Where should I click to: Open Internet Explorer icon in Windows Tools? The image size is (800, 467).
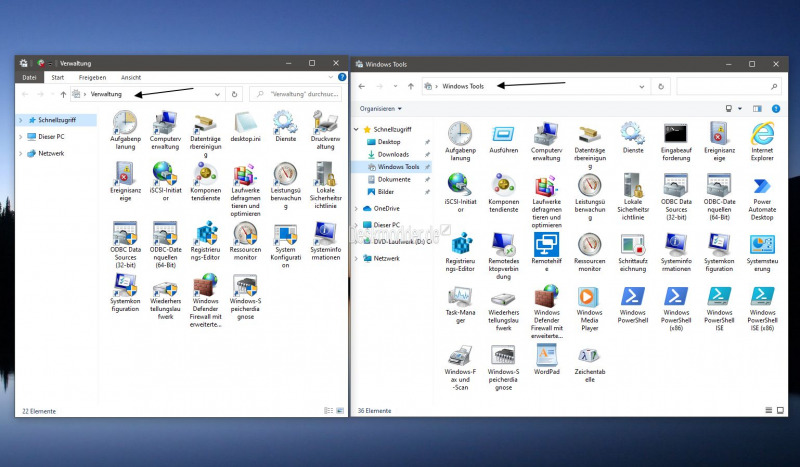coord(762,142)
